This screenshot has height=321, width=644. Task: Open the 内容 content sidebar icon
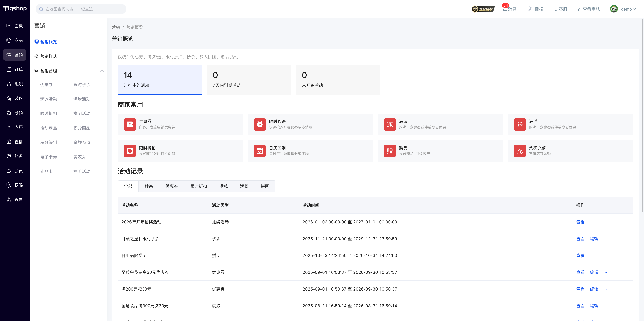[x=9, y=127]
